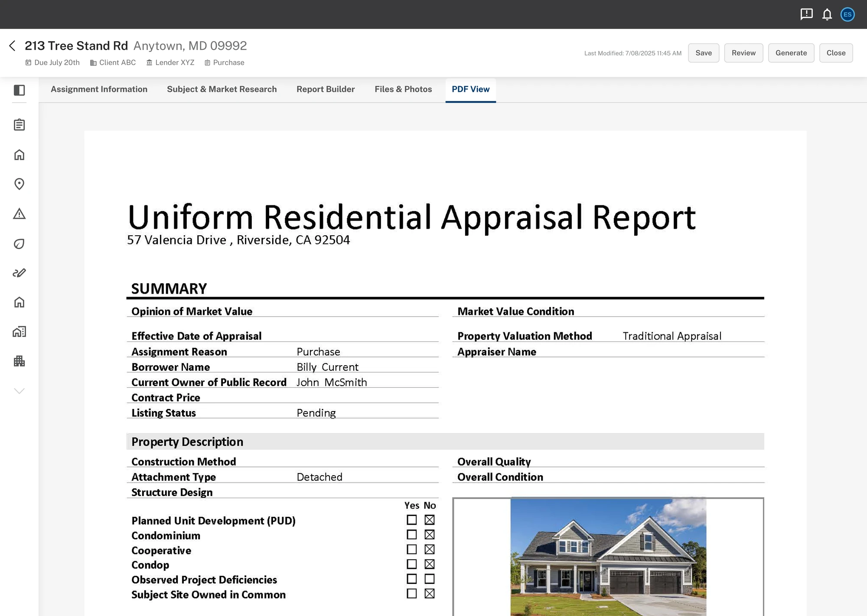Switch to the Files & Photos tab
The height and width of the screenshot is (616, 867).
tap(403, 89)
